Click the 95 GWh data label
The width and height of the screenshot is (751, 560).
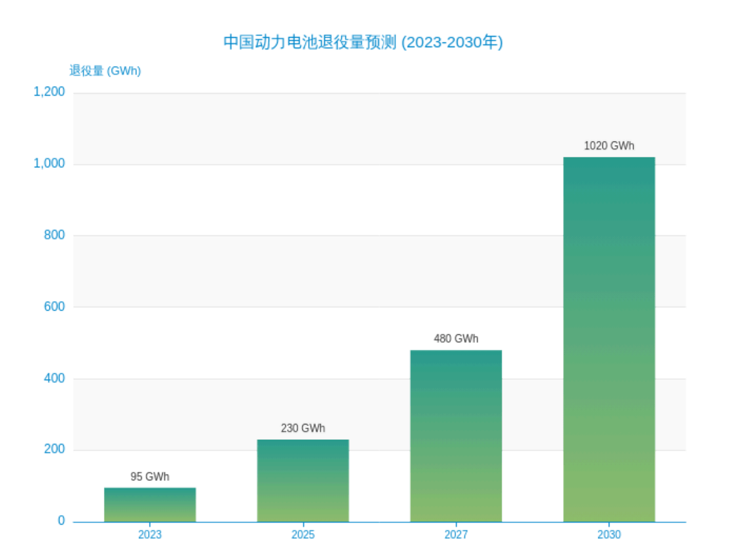[150, 477]
